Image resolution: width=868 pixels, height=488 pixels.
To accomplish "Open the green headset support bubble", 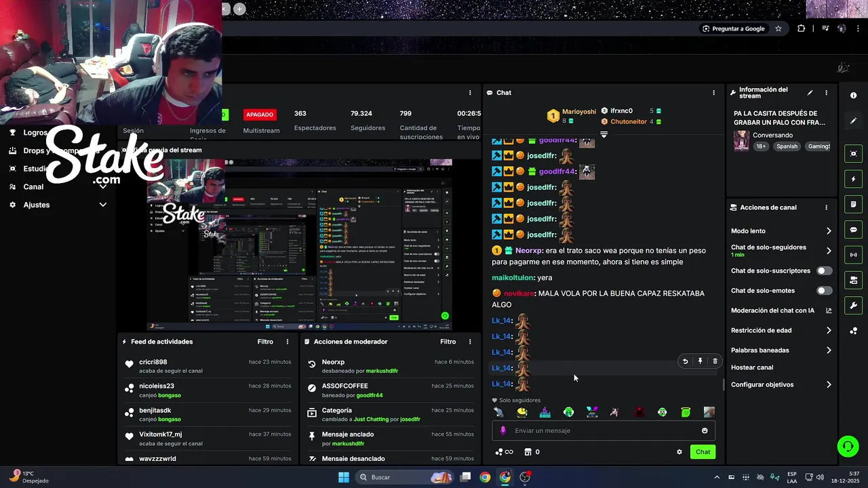I will 847,446.
